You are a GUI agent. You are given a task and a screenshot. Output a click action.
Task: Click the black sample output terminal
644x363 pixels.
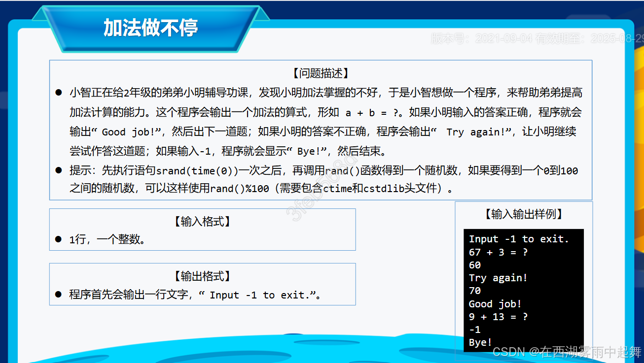[x=523, y=291]
